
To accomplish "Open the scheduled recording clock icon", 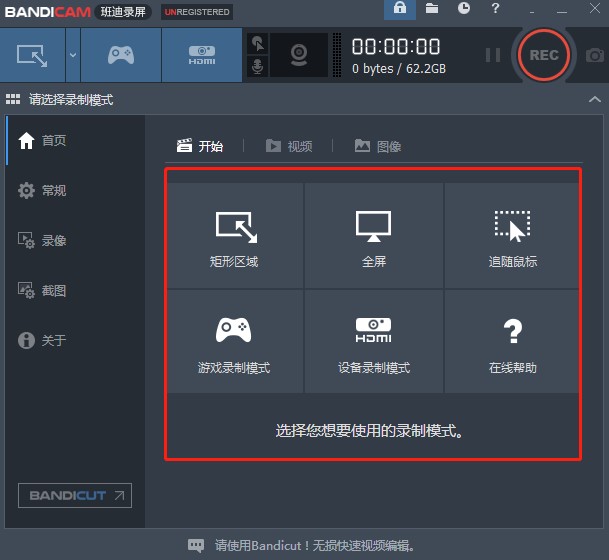I will [x=463, y=8].
